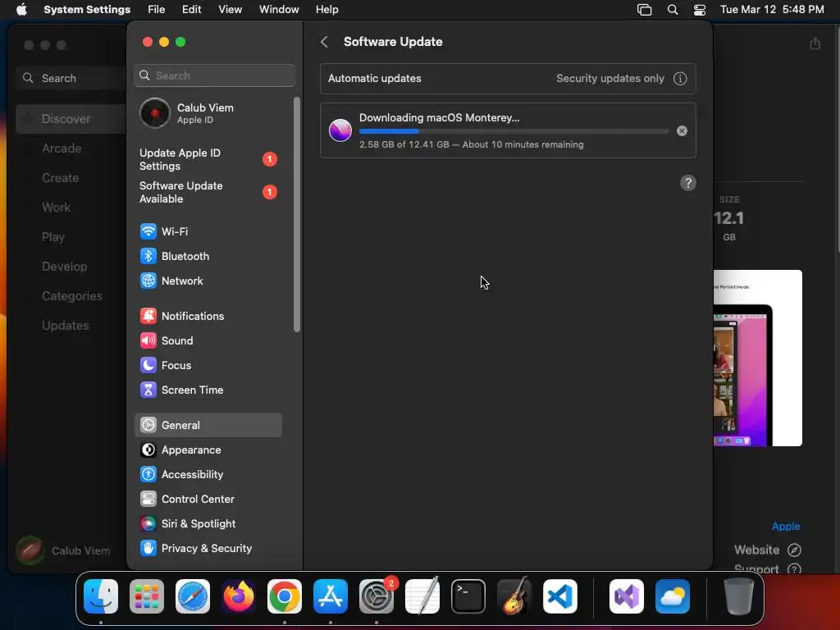Viewport: 840px width, 630px height.
Task: Open the Edit menu
Action: coord(191,10)
